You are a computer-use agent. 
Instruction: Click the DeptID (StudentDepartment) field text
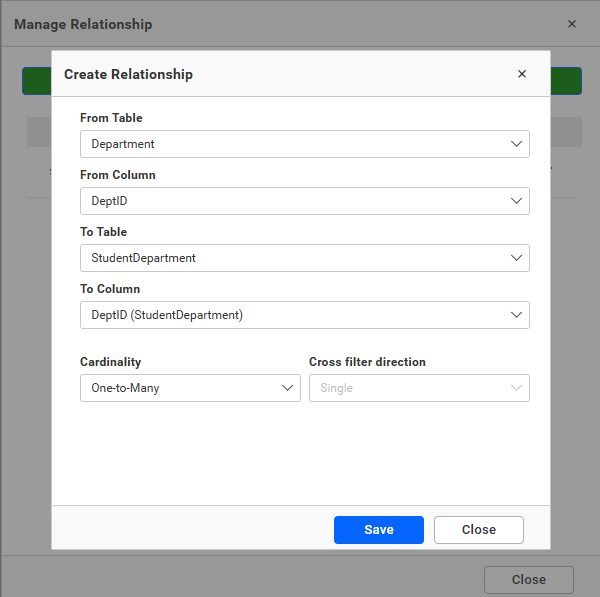(167, 315)
